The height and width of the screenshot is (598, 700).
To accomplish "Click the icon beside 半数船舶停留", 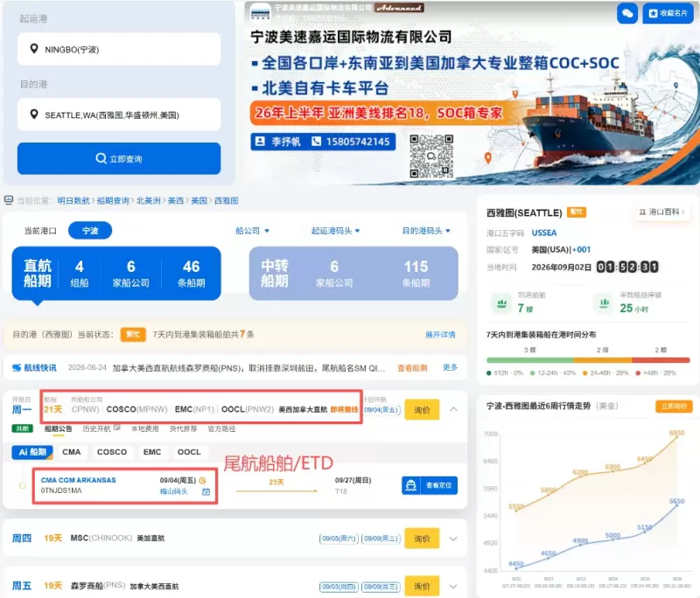I will click(604, 303).
